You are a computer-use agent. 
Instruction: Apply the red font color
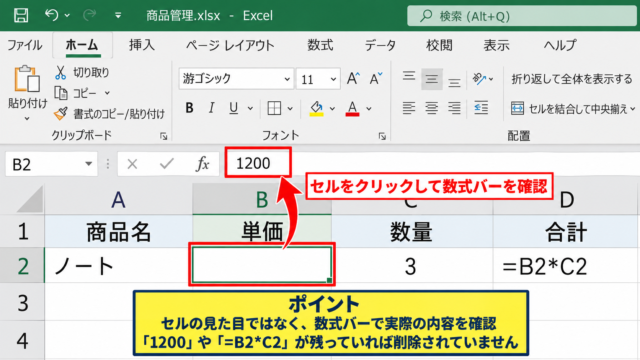352,109
